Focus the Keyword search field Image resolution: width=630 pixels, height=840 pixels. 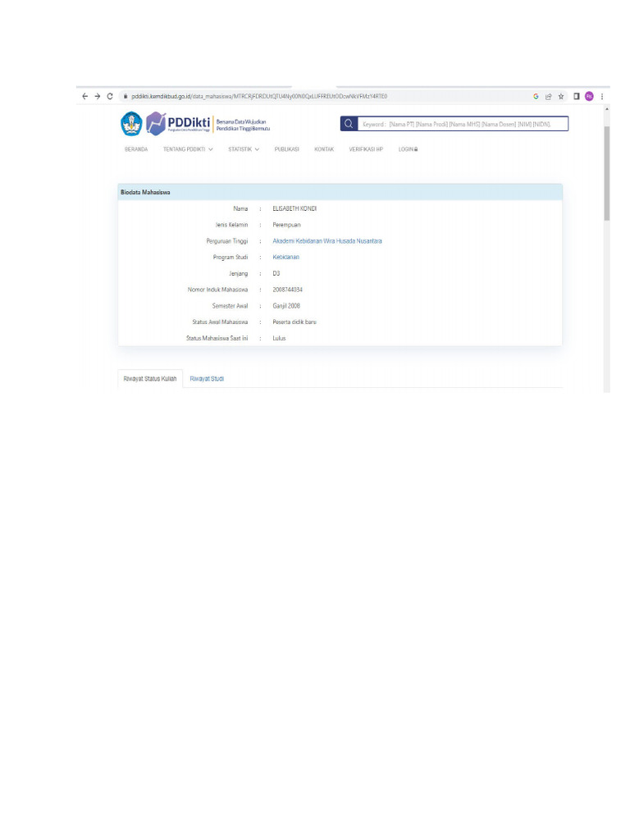(463, 124)
